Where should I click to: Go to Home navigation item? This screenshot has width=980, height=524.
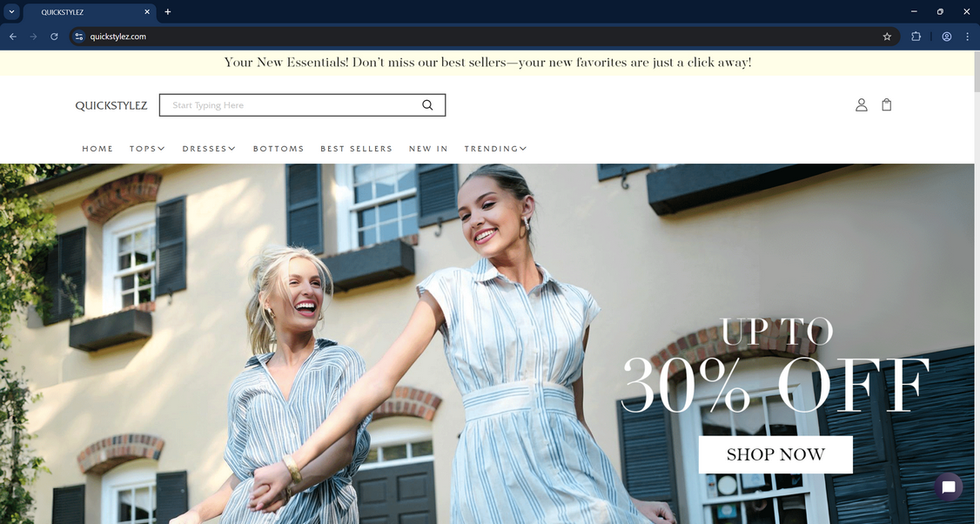click(x=97, y=149)
